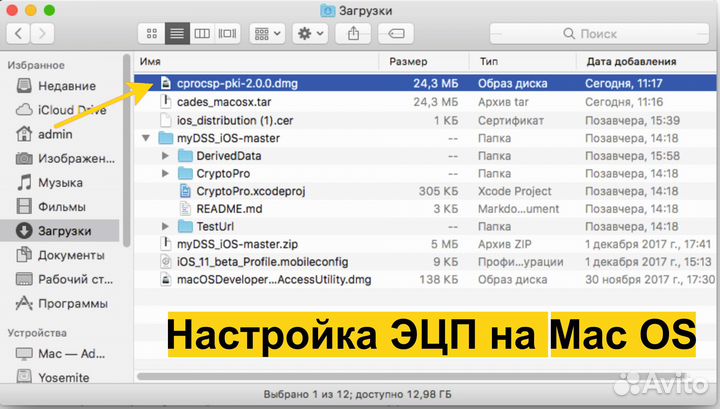The width and height of the screenshot is (720, 409).
Task: Open Недавние in the sidebar
Action: click(x=61, y=86)
